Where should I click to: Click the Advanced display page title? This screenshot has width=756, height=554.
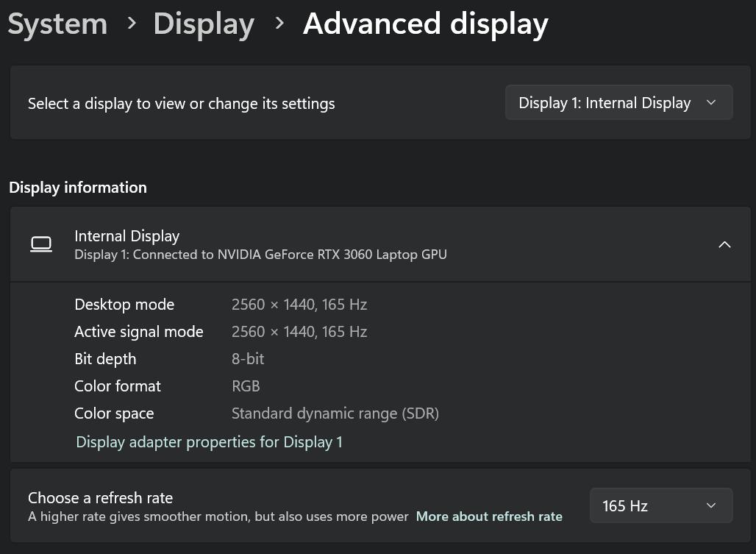(x=425, y=24)
